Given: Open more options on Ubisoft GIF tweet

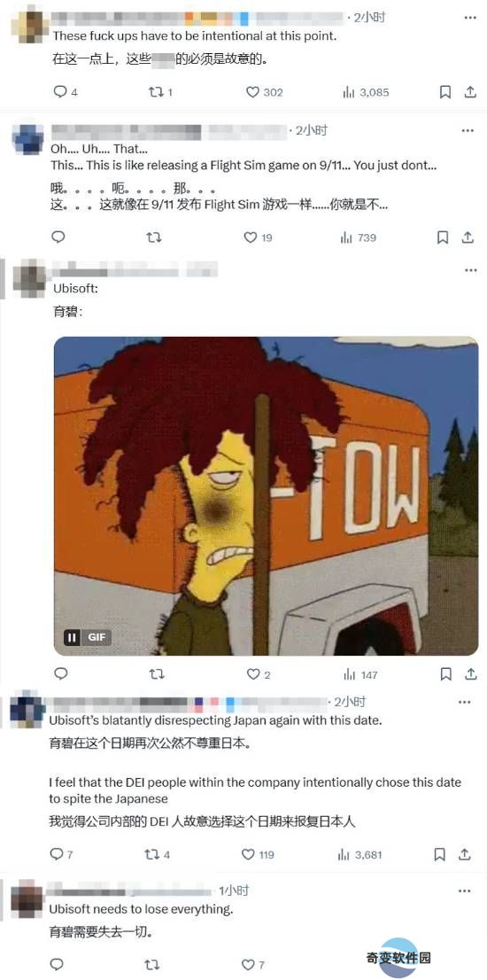Looking at the screenshot, I should pyautogui.click(x=469, y=270).
